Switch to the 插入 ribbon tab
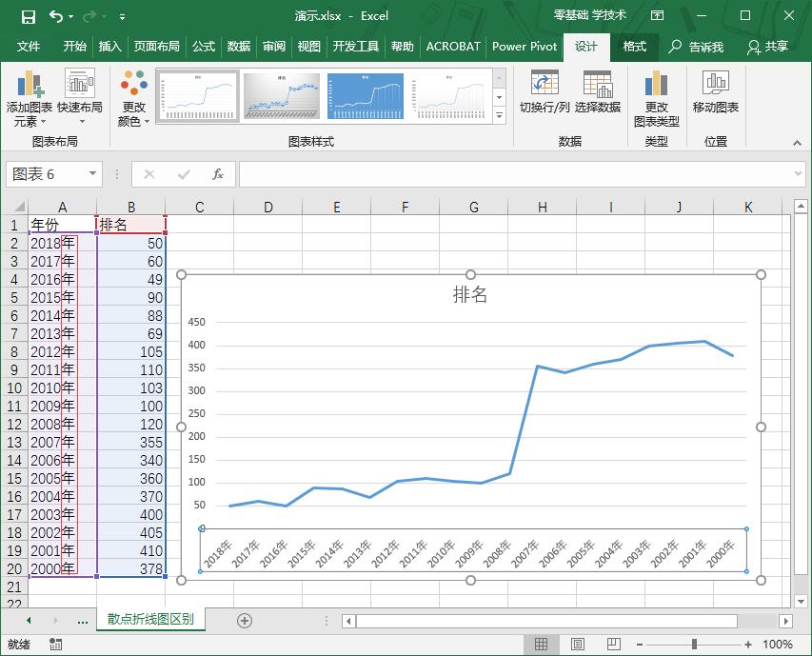 click(109, 47)
